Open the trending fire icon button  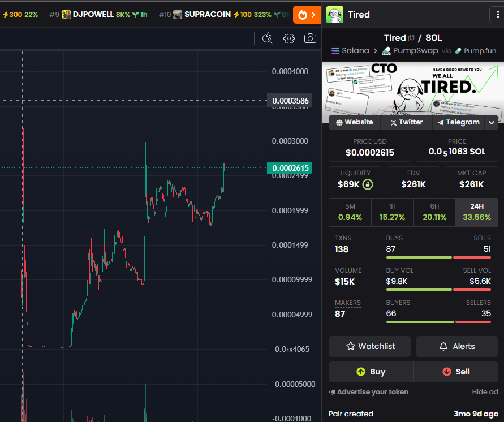click(307, 15)
